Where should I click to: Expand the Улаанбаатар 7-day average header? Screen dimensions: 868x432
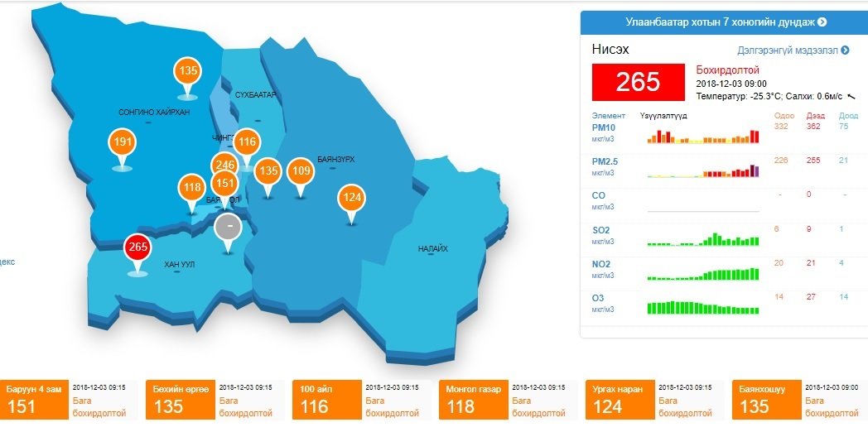(724, 22)
